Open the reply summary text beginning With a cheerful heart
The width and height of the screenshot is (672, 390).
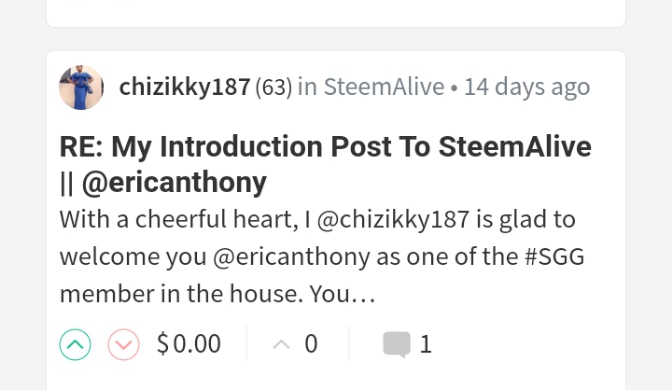[322, 256]
